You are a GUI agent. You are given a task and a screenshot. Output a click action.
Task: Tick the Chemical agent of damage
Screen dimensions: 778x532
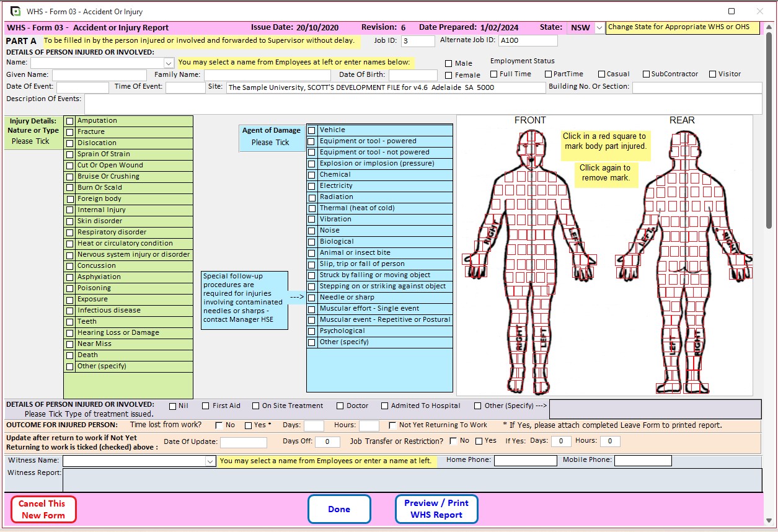click(311, 174)
